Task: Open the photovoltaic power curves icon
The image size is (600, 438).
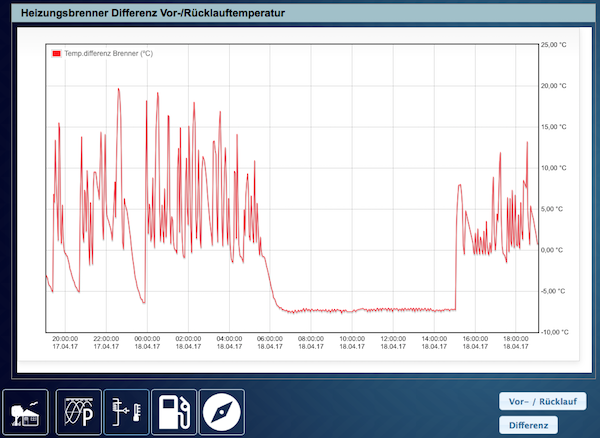Action: (x=79, y=412)
